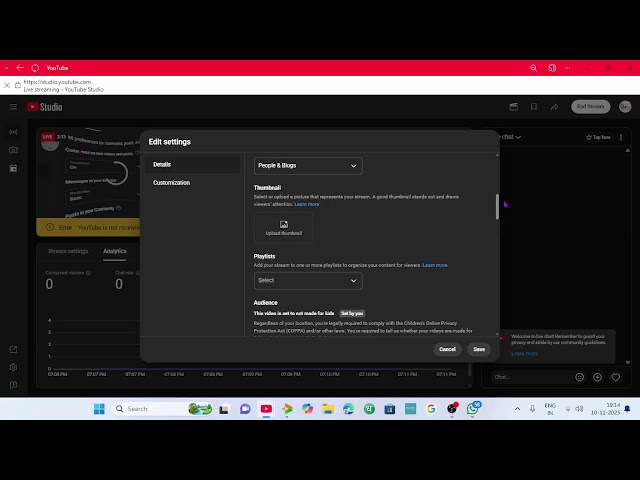Viewport: 640px width, 480px height.
Task: Open the Google app in taskbar
Action: coord(431,409)
